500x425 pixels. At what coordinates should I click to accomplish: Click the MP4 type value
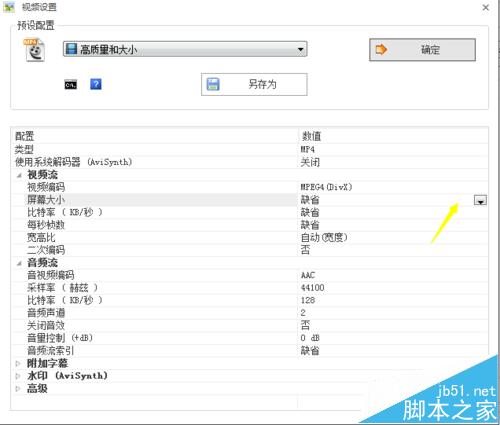[308, 149]
